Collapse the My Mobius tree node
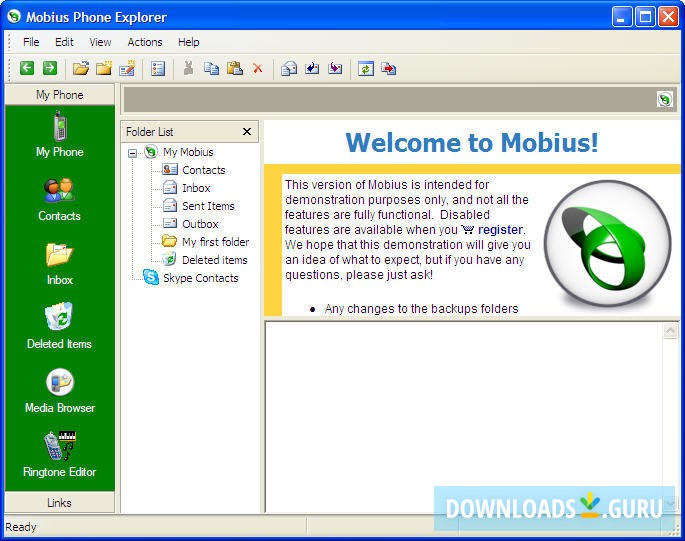The height and width of the screenshot is (541, 685). [x=132, y=153]
